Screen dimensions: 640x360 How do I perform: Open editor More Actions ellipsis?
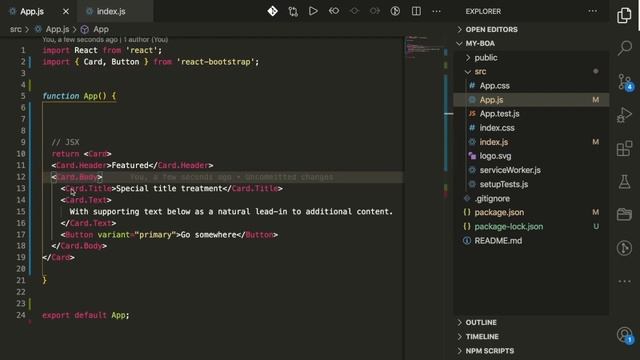436,11
